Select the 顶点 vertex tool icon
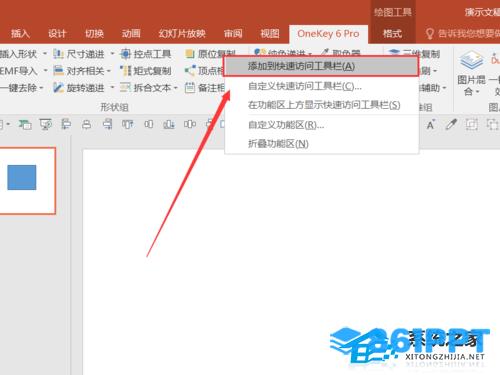This screenshot has width=500, height=375. pos(190,71)
